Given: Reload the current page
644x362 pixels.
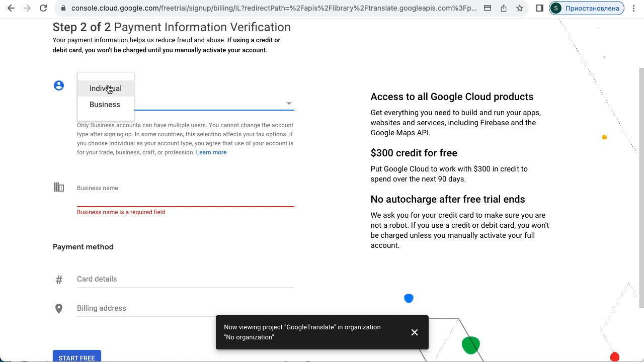Looking at the screenshot, I should [x=43, y=8].
